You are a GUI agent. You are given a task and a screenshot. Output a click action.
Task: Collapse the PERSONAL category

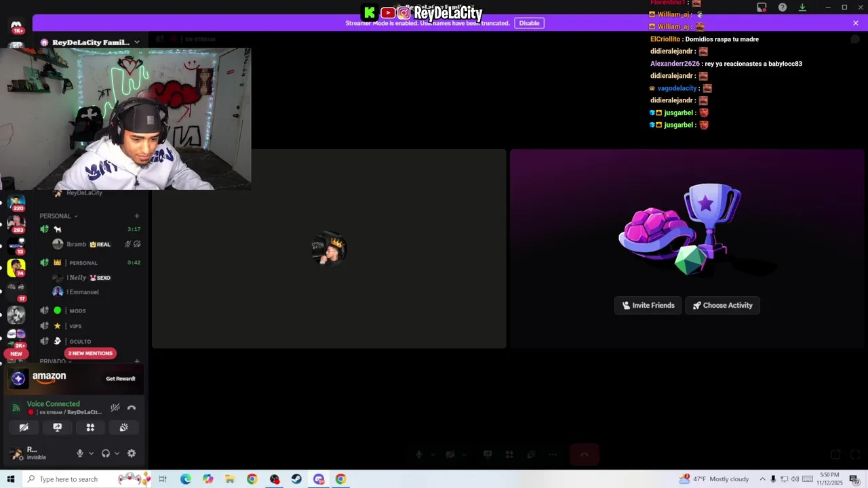[x=58, y=216]
